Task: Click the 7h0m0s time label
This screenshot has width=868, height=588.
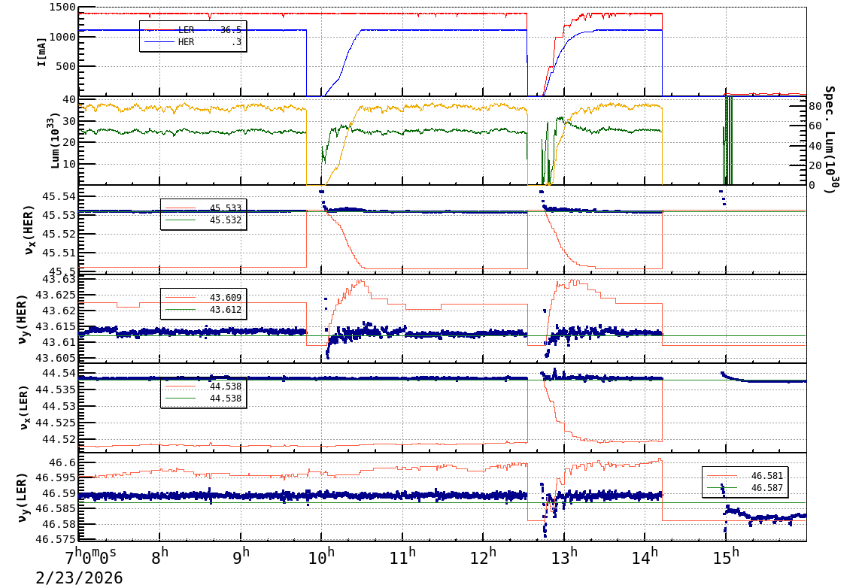Action: (x=90, y=555)
